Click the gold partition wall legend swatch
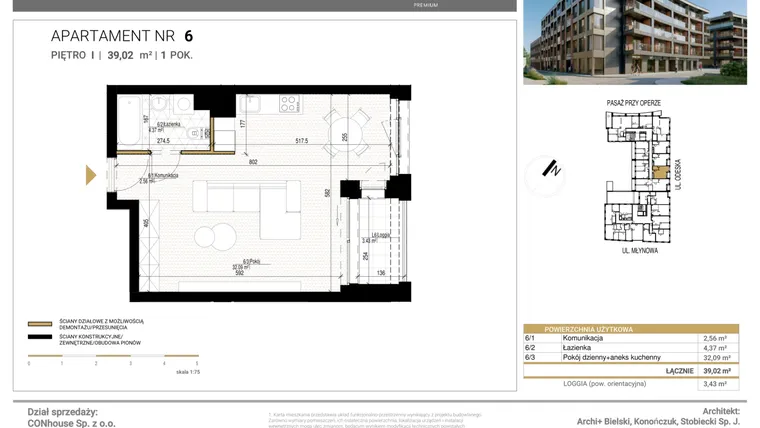760x428 pixels. [x=40, y=324]
